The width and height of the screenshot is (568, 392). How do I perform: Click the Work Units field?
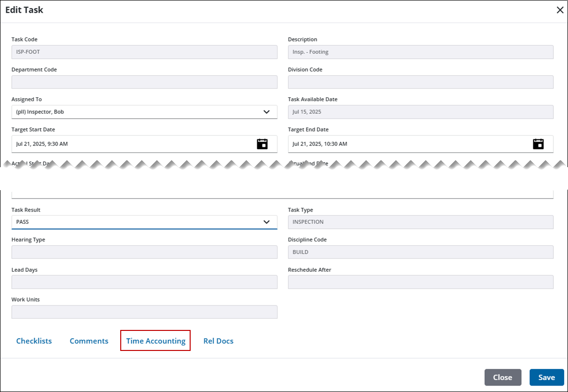(144, 312)
